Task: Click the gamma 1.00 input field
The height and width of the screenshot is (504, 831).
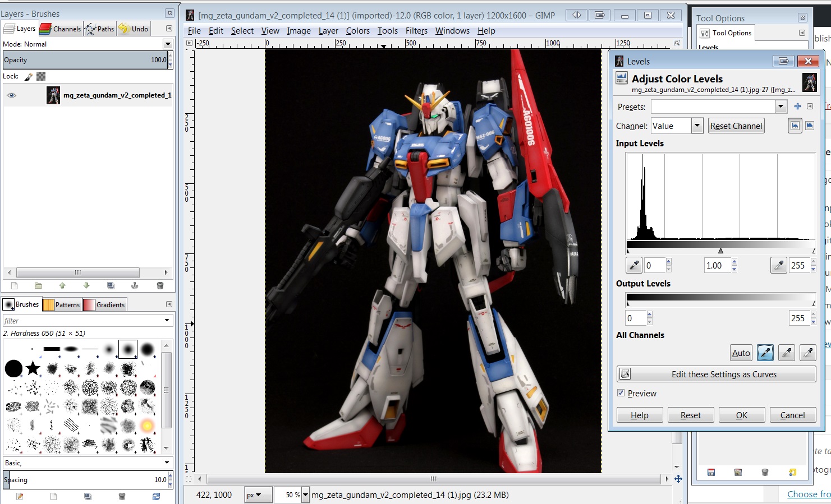Action: tap(718, 265)
